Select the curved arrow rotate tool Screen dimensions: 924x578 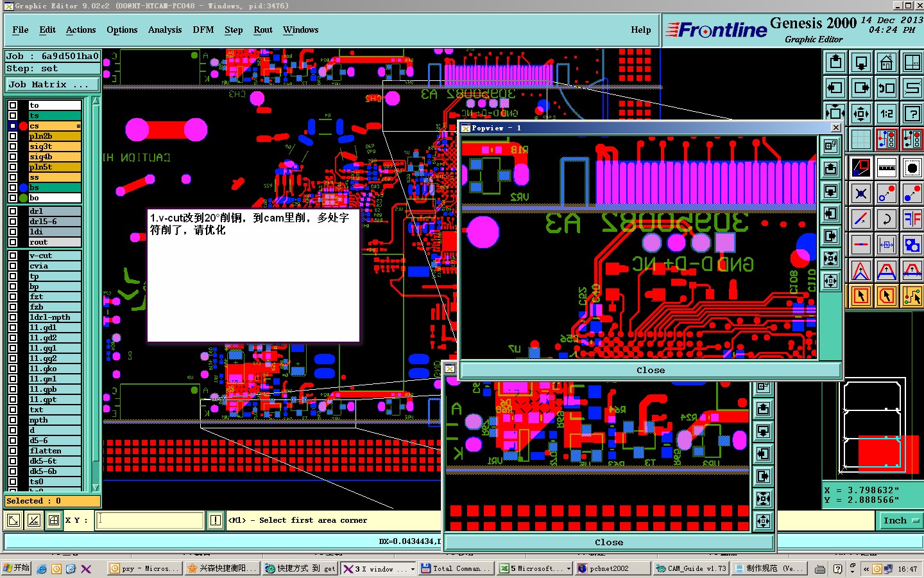coord(887,219)
